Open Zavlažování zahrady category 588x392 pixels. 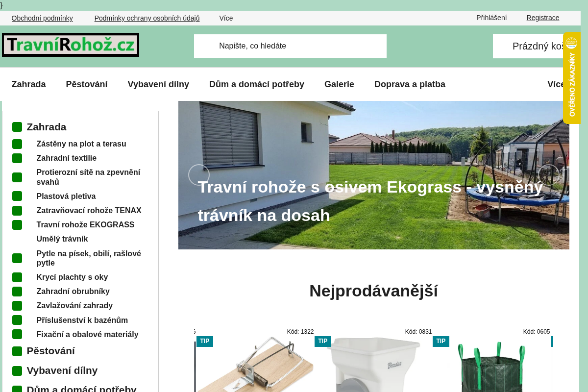coord(74,306)
